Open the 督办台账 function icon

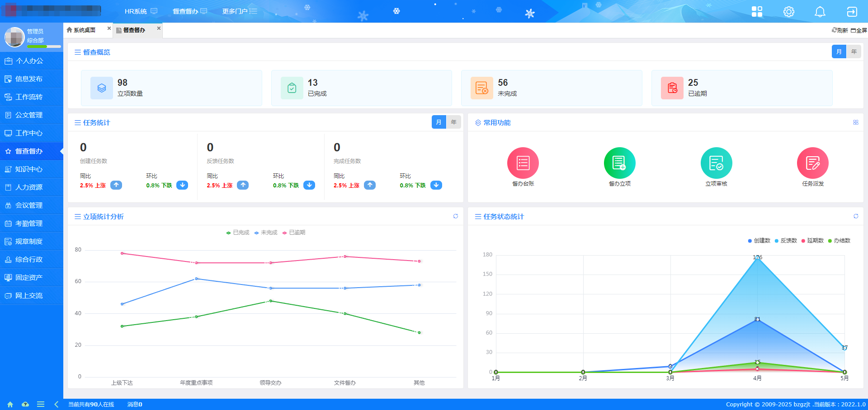pyautogui.click(x=523, y=163)
